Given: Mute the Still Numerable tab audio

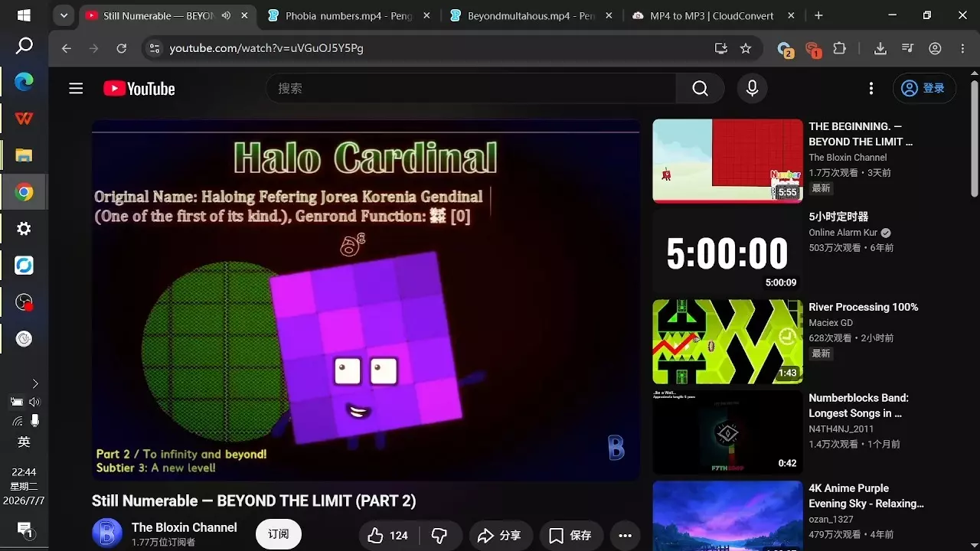Looking at the screenshot, I should [226, 15].
